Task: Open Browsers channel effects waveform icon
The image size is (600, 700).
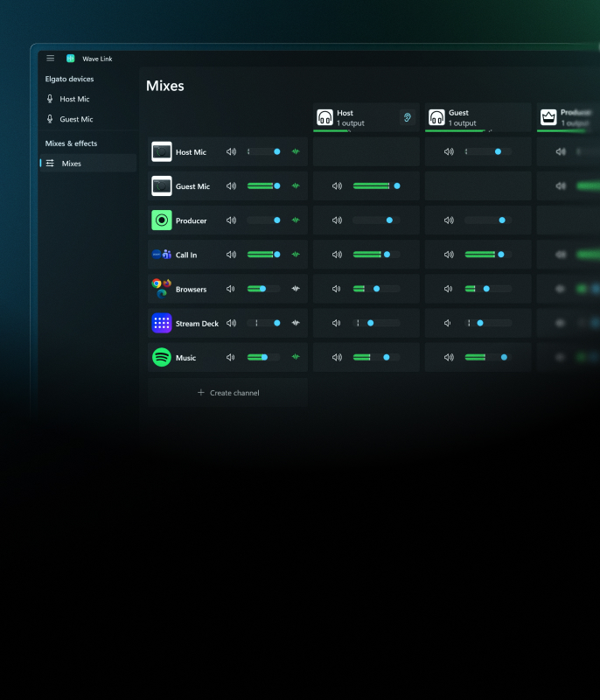Action: pos(296,289)
